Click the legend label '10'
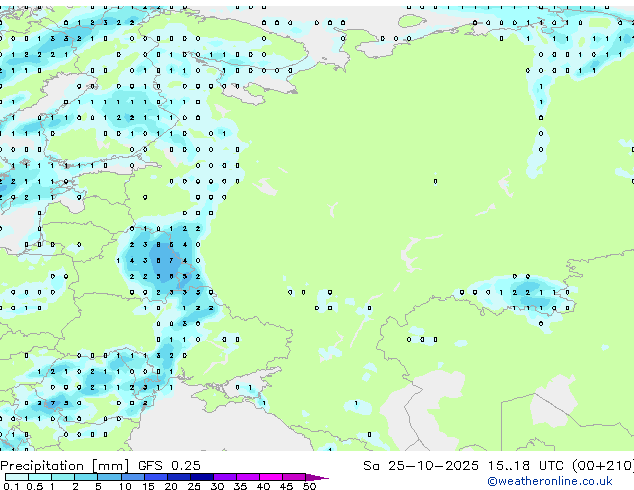Image resolution: width=634 pixels, height=490 pixels. [x=125, y=486]
